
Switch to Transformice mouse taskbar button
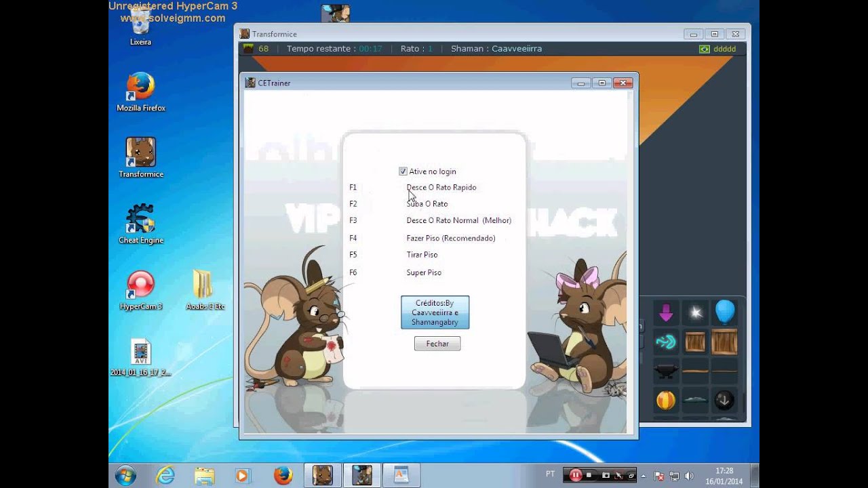322,475
